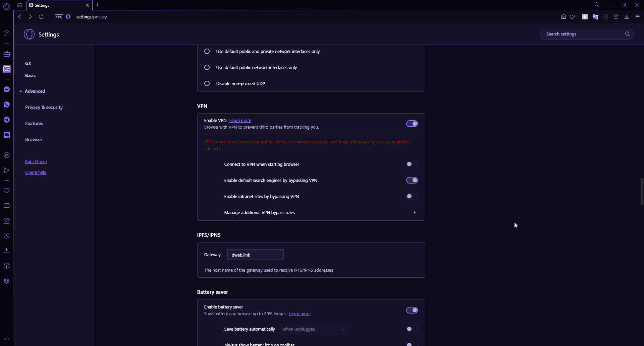Open the Discord sidebar panel
The image size is (644, 346).
tap(7, 135)
